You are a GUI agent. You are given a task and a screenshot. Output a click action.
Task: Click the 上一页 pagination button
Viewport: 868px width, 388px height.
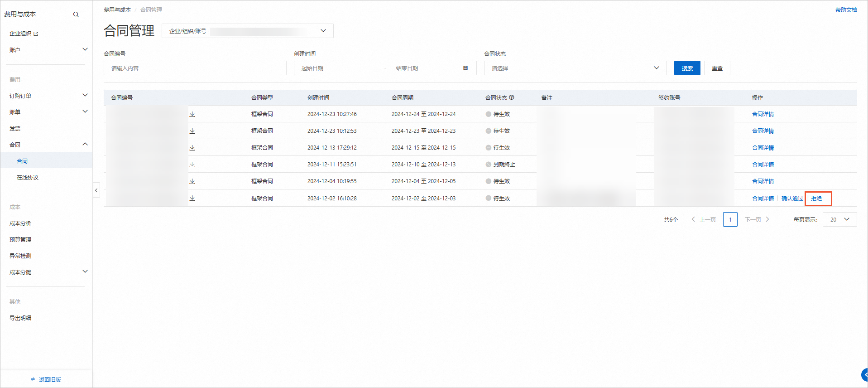point(704,219)
